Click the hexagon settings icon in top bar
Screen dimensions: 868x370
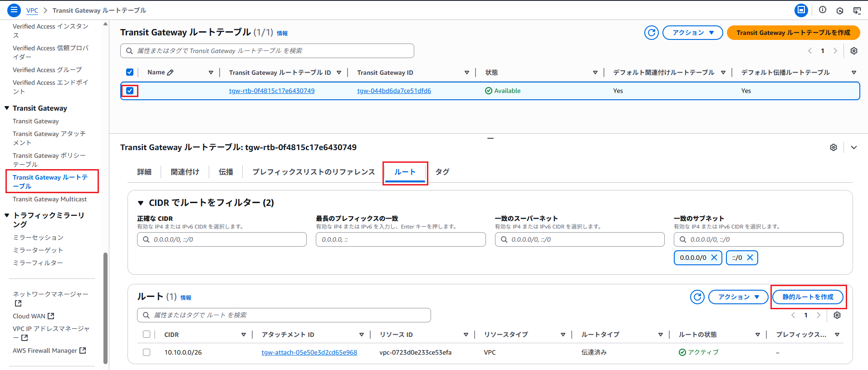(x=840, y=10)
